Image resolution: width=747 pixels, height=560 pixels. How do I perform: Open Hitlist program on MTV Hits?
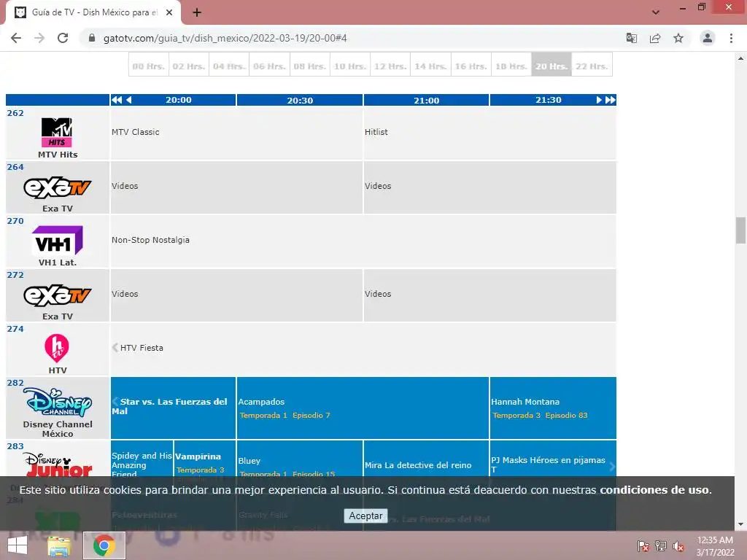pos(376,132)
